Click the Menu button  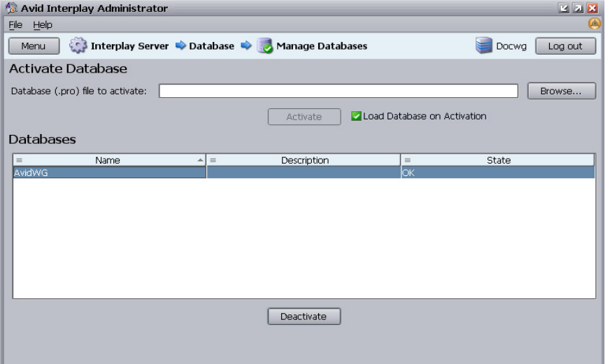tap(34, 46)
